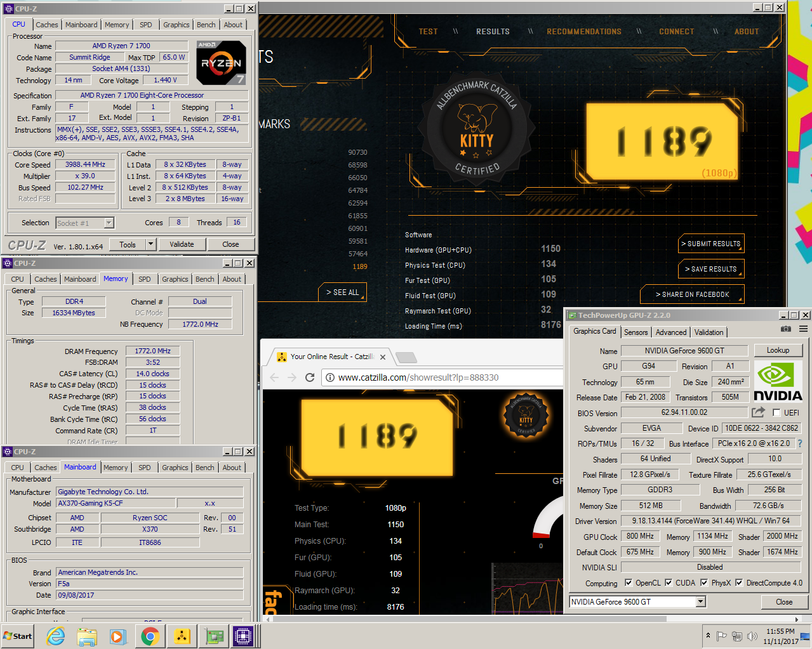This screenshot has width=812, height=649.
Task: Click the Chrome forward arrow
Action: pos(292,377)
